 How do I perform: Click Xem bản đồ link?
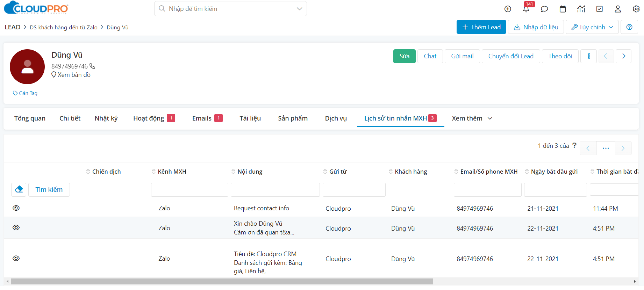click(x=71, y=75)
